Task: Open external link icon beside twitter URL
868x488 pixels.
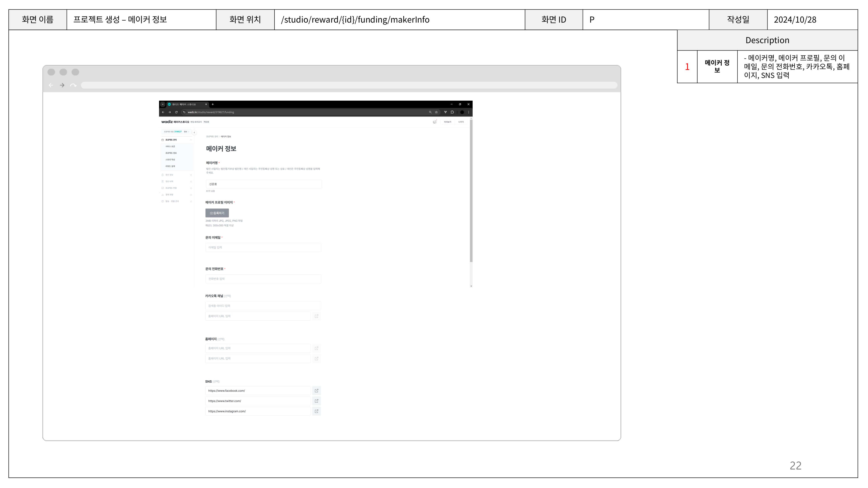Action: click(316, 401)
